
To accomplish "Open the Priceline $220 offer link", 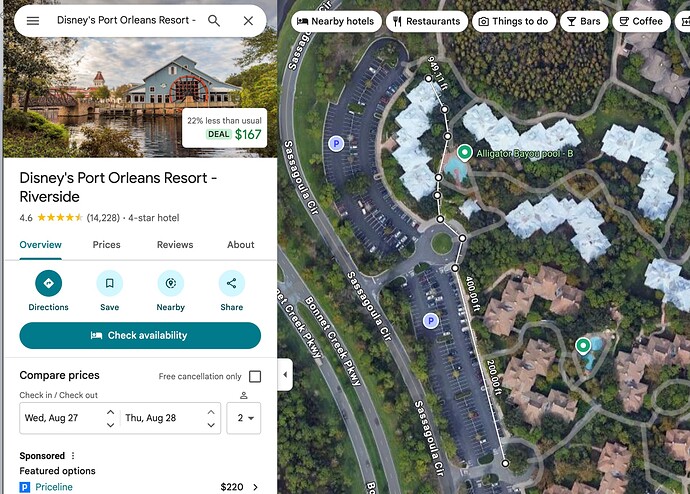I will tap(140, 487).
